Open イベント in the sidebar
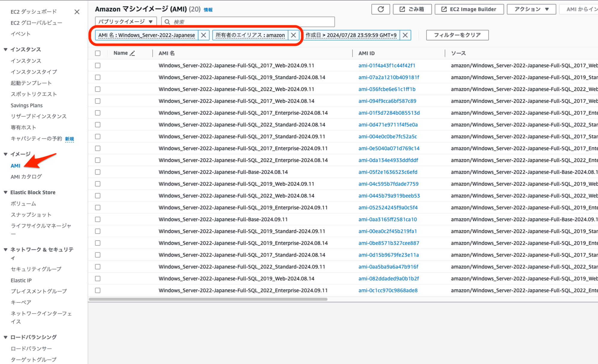This screenshot has width=598, height=364. coord(21,34)
